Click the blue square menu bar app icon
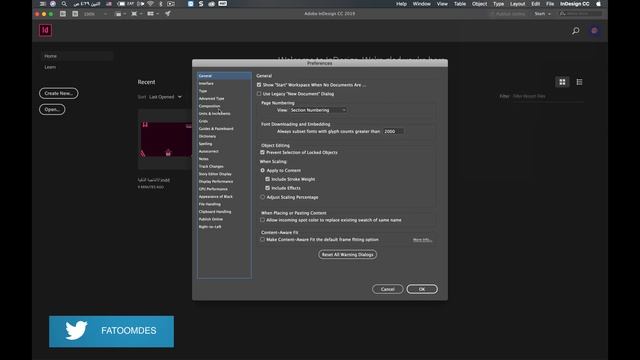This screenshot has height=360, width=640. click(x=191, y=4)
